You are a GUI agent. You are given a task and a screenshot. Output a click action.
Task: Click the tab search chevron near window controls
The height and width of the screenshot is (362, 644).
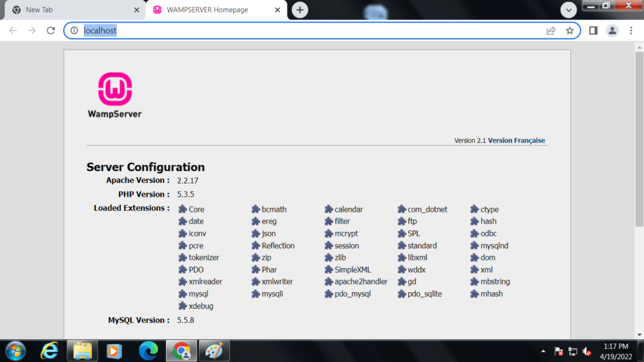pyautogui.click(x=568, y=10)
